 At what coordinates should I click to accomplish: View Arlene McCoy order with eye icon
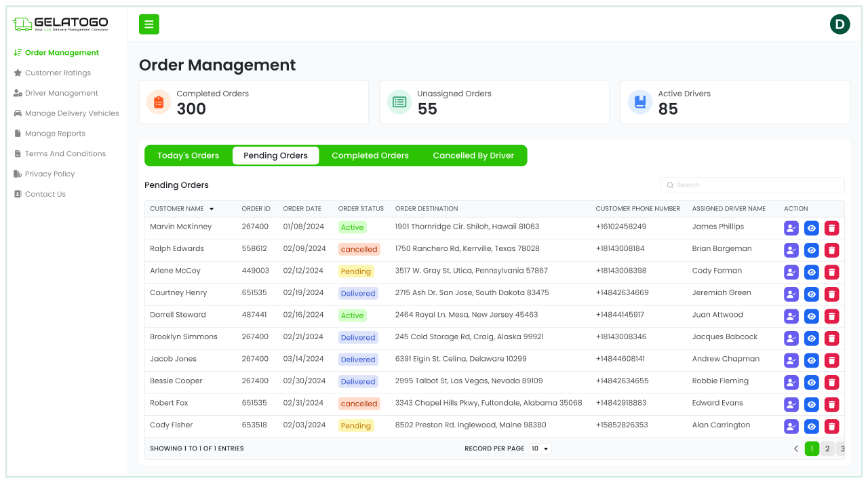point(811,273)
